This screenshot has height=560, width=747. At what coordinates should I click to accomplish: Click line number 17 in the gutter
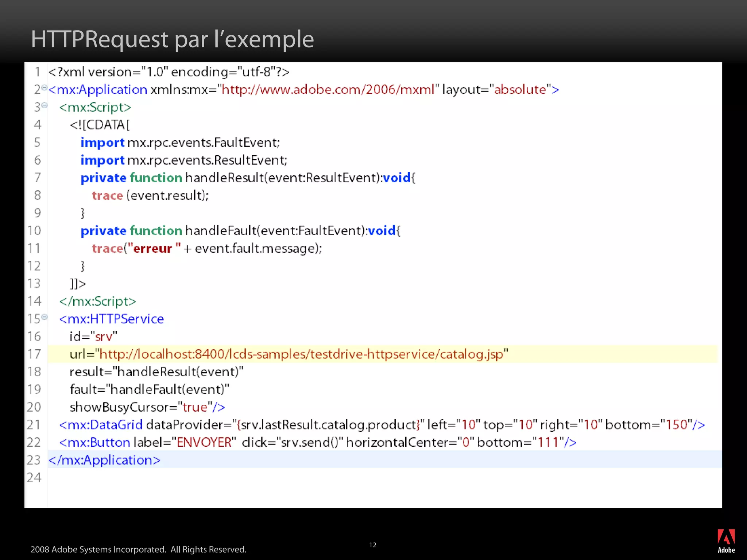(34, 354)
